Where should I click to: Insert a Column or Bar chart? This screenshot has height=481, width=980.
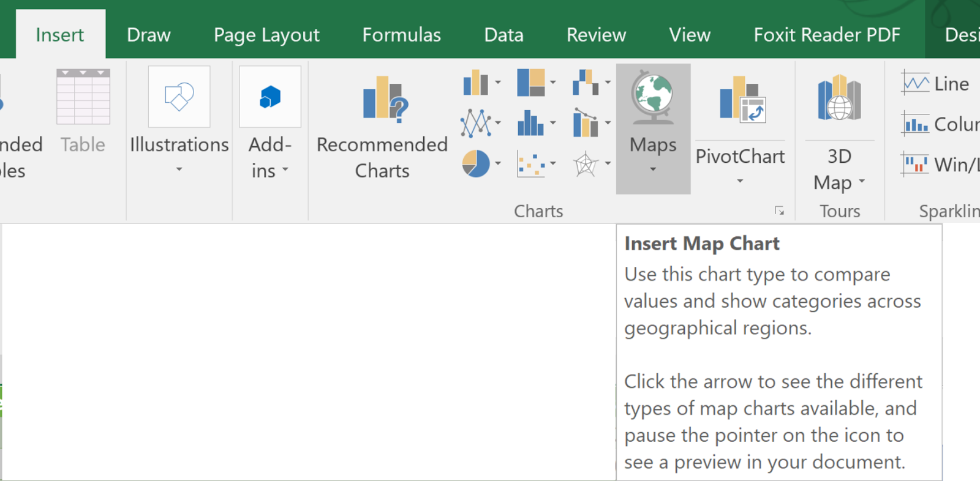(481, 82)
